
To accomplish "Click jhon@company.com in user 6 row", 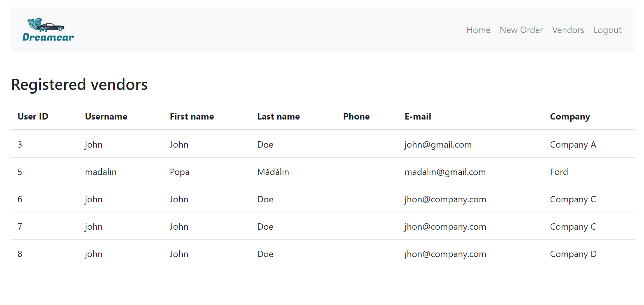I will 445,199.
